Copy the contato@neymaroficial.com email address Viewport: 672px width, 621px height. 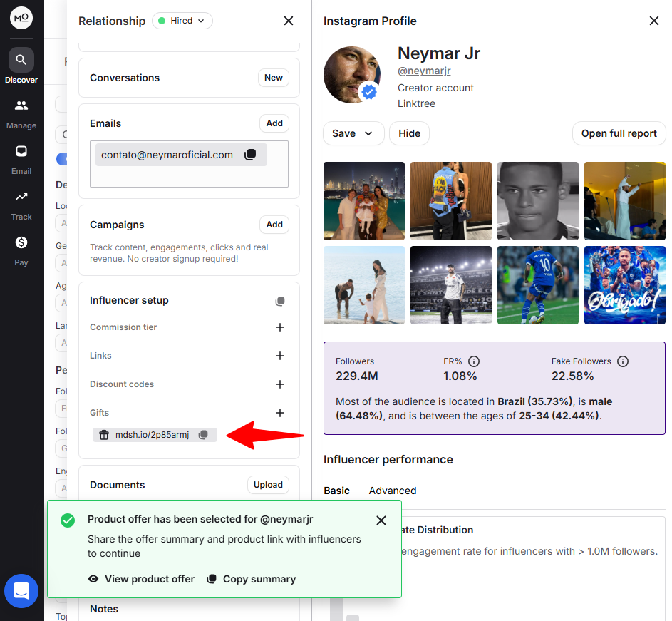coord(250,155)
